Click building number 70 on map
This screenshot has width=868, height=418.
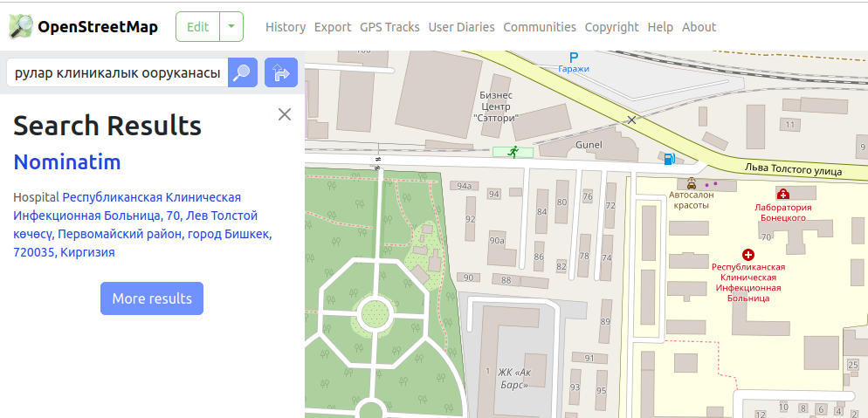pos(766,237)
